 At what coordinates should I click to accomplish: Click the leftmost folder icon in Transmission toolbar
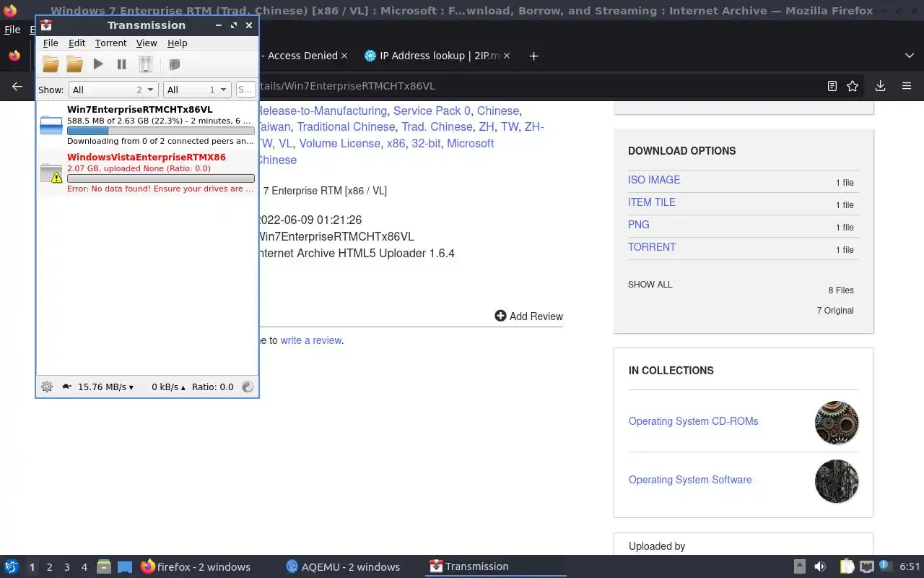51,64
